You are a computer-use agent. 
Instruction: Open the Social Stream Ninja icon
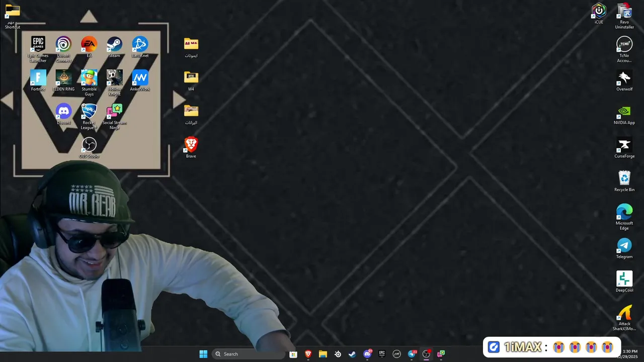point(114,117)
